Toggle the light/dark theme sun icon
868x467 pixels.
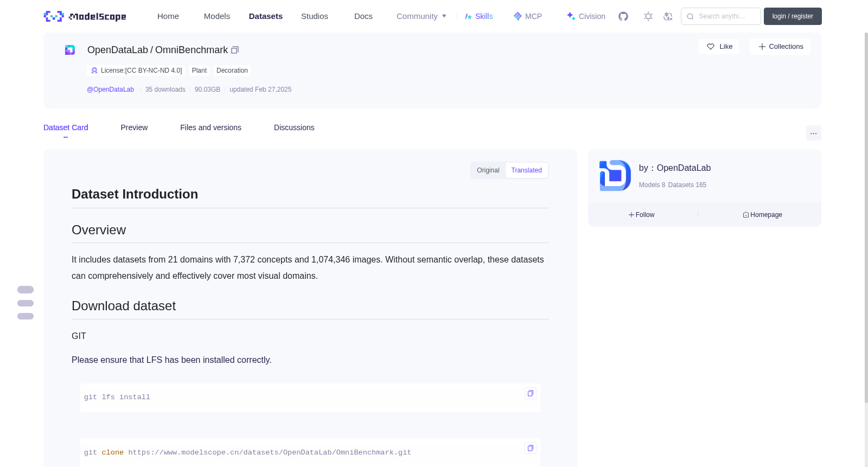coord(648,16)
